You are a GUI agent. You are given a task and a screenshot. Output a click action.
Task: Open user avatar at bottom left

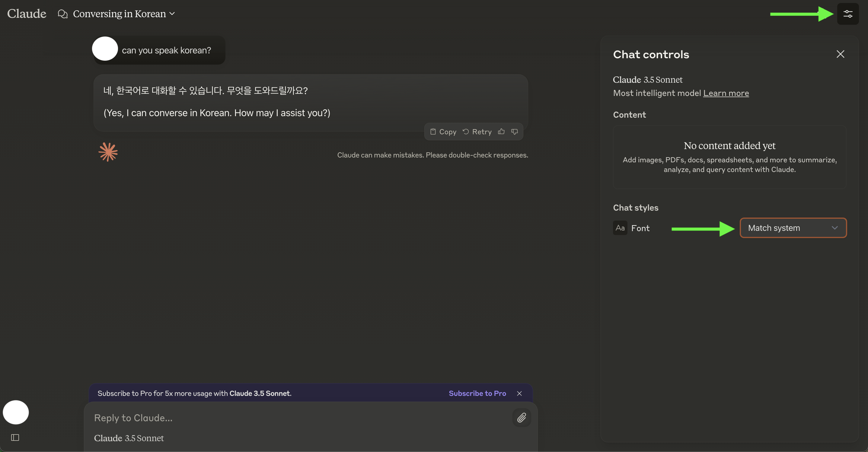coord(16,412)
